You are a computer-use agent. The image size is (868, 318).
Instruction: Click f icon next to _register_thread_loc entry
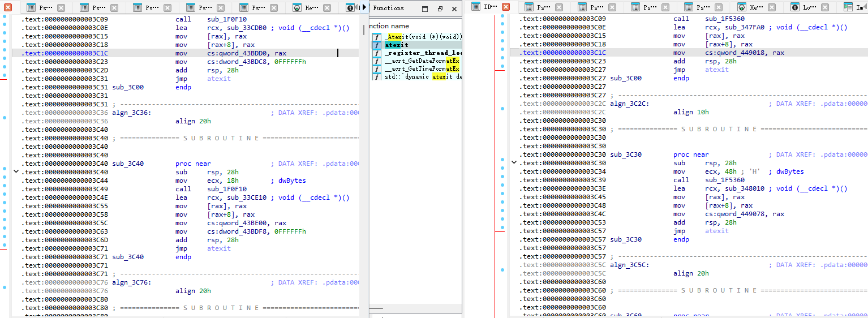pos(376,53)
